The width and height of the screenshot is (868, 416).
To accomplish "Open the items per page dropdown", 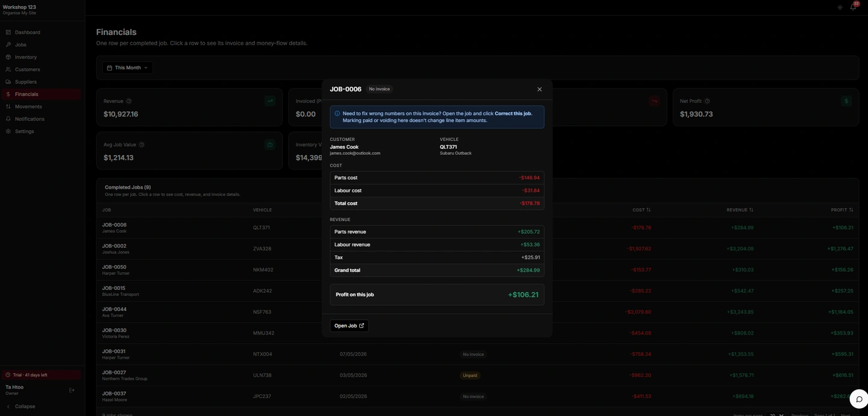I will pos(775,415).
